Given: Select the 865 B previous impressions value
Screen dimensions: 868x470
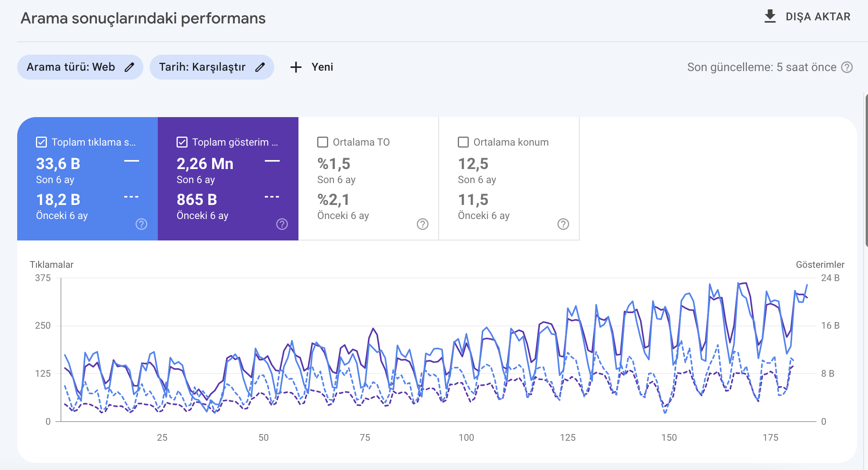Looking at the screenshot, I should [x=197, y=199].
